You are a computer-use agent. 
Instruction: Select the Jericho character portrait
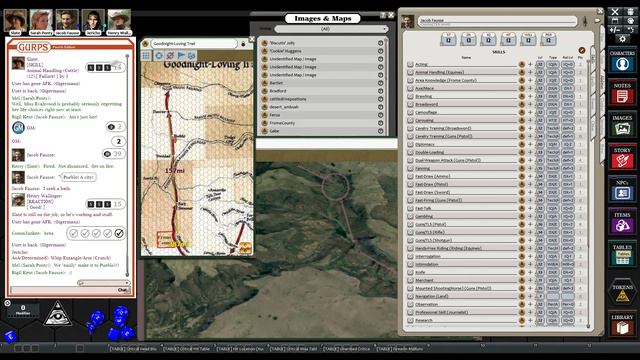[x=93, y=20]
